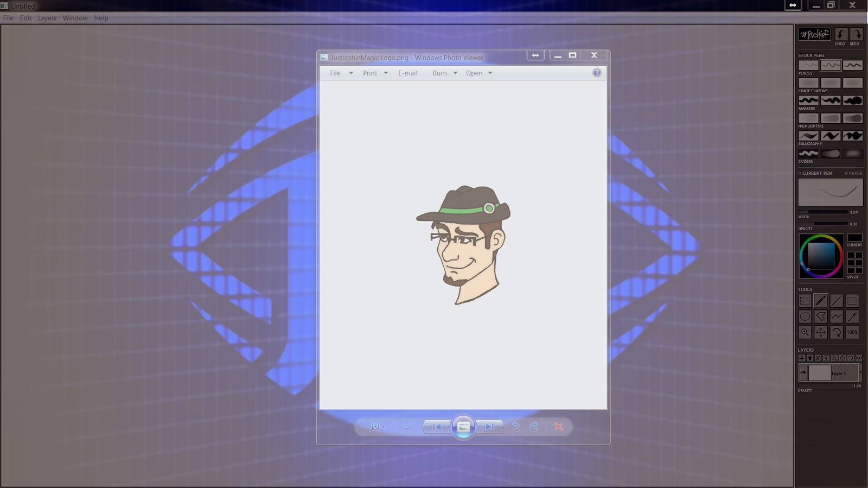Choose the first Conte Crayons pen
868x488 pixels.
click(808, 83)
